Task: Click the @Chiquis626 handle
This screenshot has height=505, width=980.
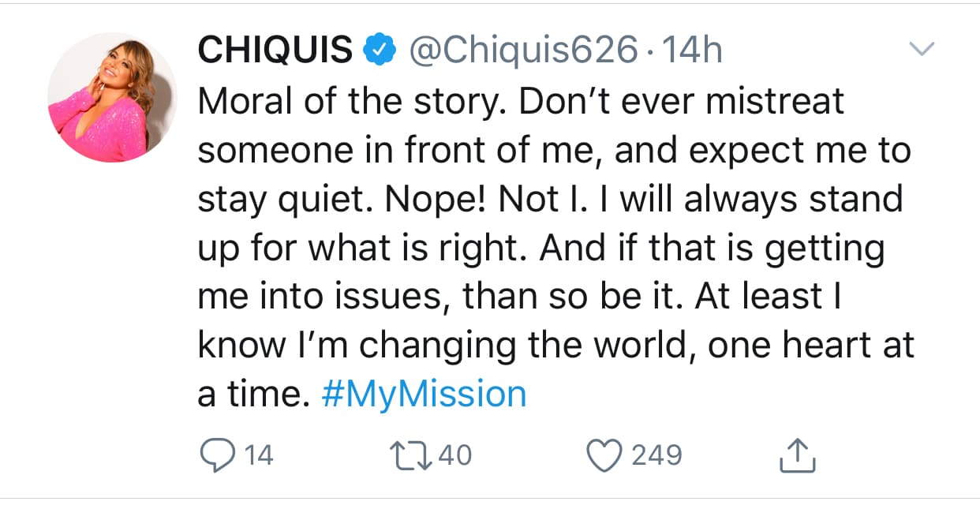Action: 522,52
